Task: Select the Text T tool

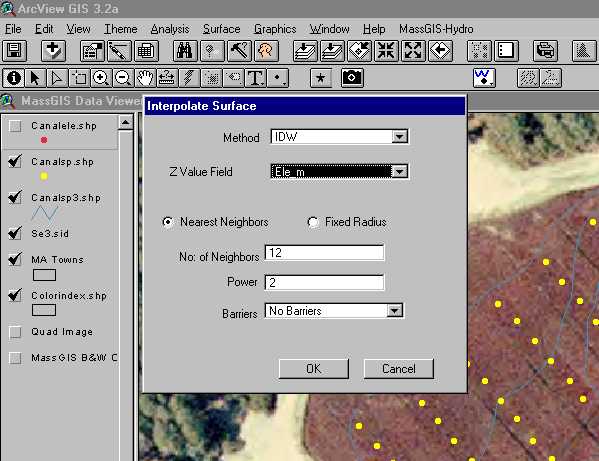Action: [255, 78]
